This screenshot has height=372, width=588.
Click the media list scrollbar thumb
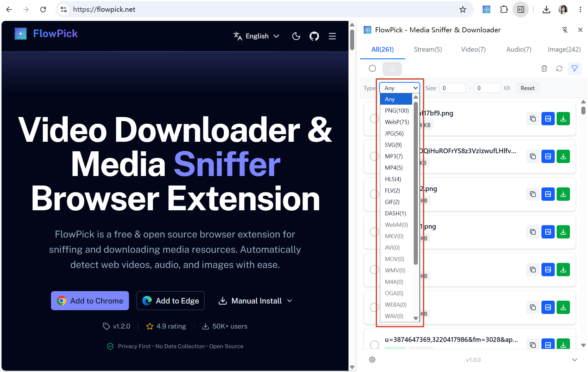click(x=583, y=110)
